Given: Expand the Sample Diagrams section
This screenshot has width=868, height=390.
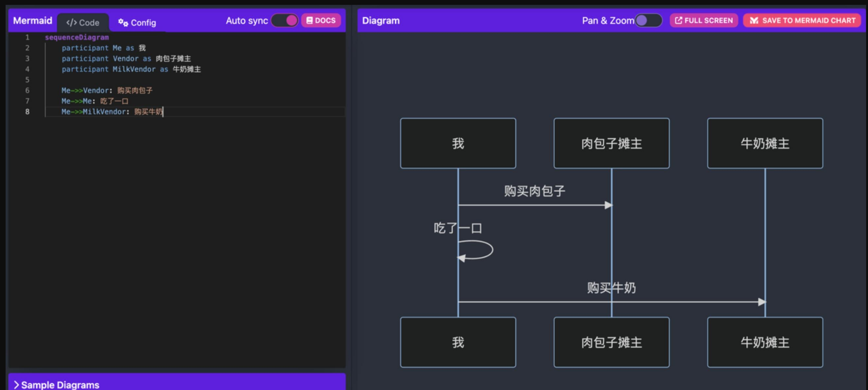Looking at the screenshot, I should coord(57,384).
